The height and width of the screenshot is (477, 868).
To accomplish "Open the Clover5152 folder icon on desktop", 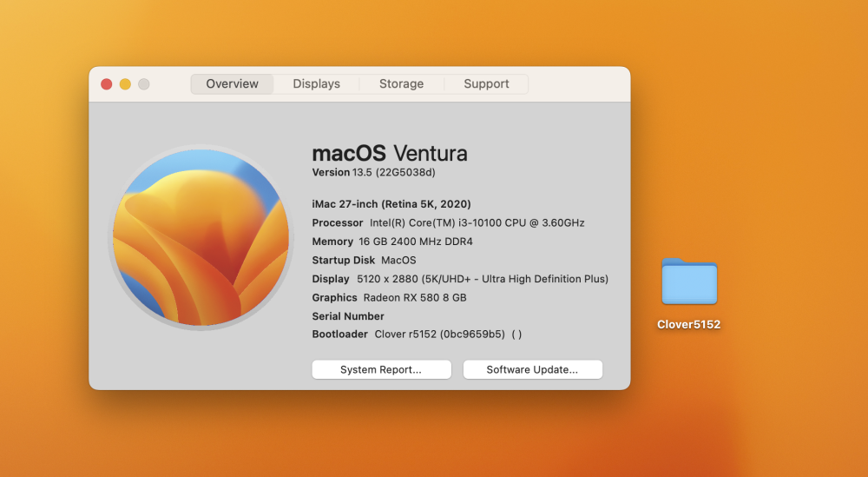I will (x=689, y=282).
